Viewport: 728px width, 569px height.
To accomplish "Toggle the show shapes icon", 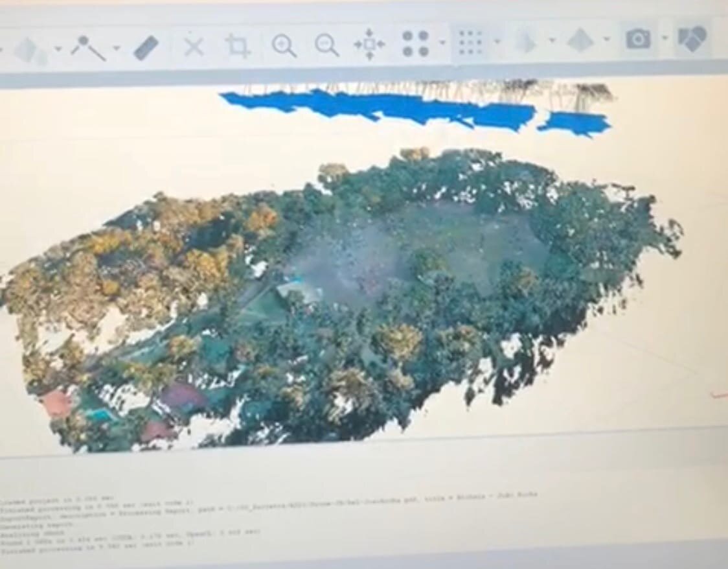I will [692, 39].
